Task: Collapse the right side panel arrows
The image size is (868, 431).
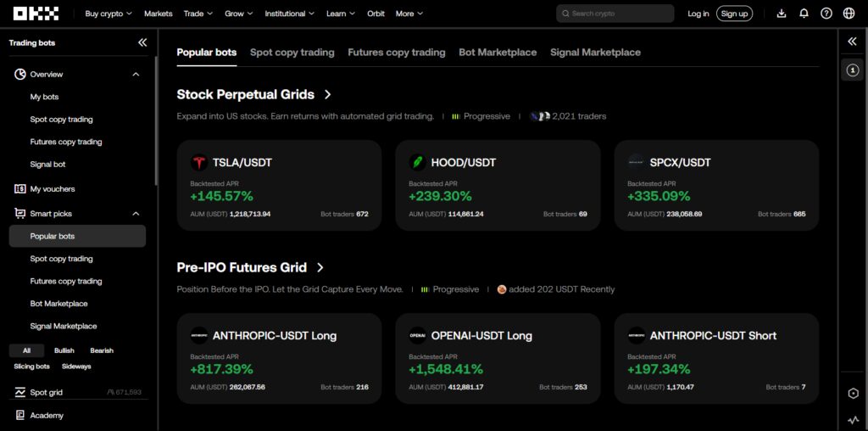Action: (852, 42)
